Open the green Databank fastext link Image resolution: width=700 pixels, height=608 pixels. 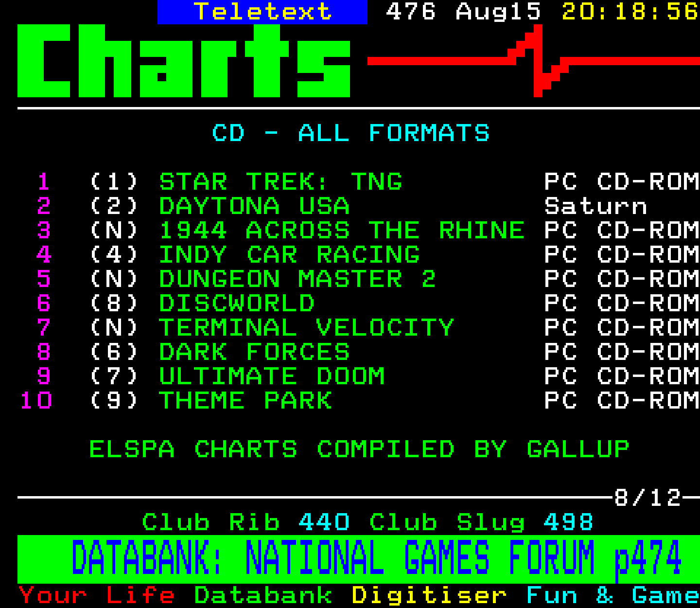point(263,595)
